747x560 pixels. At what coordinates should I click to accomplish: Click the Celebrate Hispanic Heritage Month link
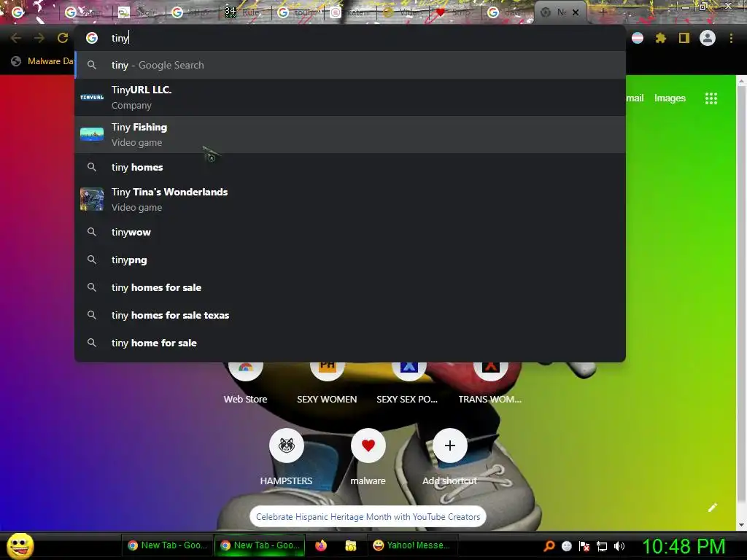click(368, 517)
